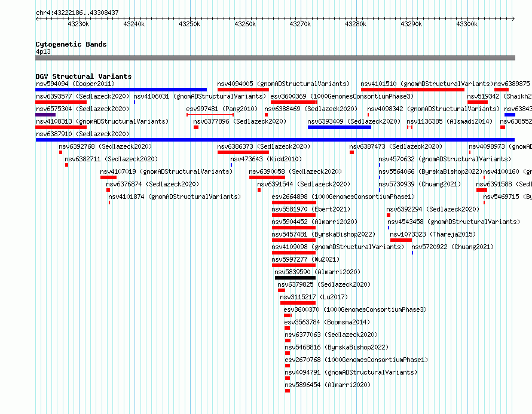Open nsv6391544 (Sedlazeck2020) variant

[x=303, y=184]
